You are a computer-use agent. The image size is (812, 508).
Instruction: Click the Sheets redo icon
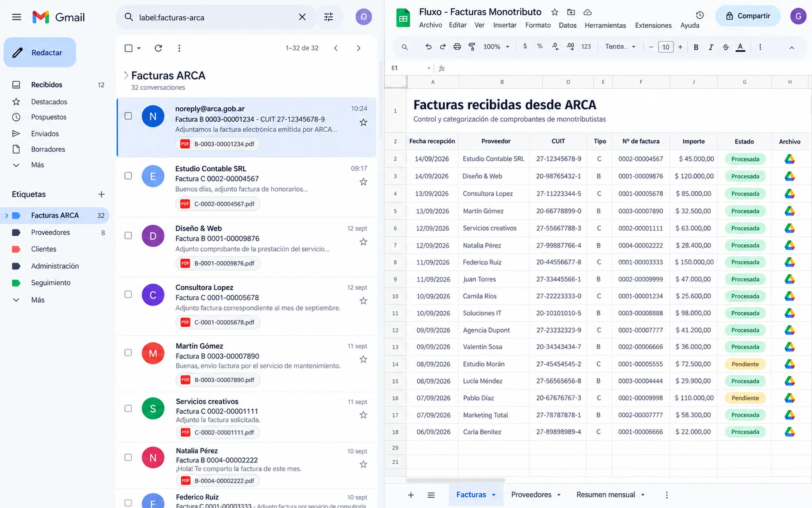coord(443,47)
